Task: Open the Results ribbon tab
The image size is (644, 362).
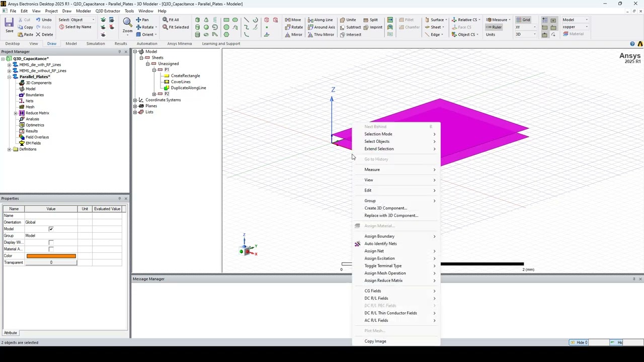Action: point(121,44)
